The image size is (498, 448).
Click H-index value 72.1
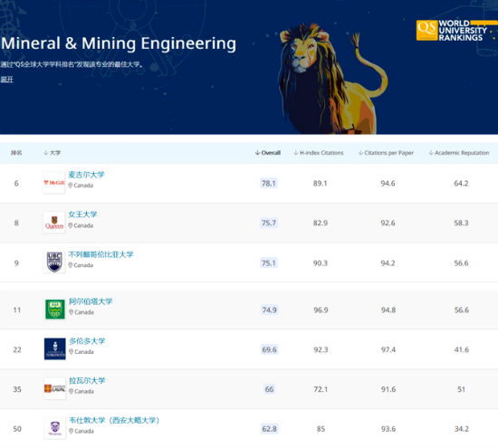321,389
